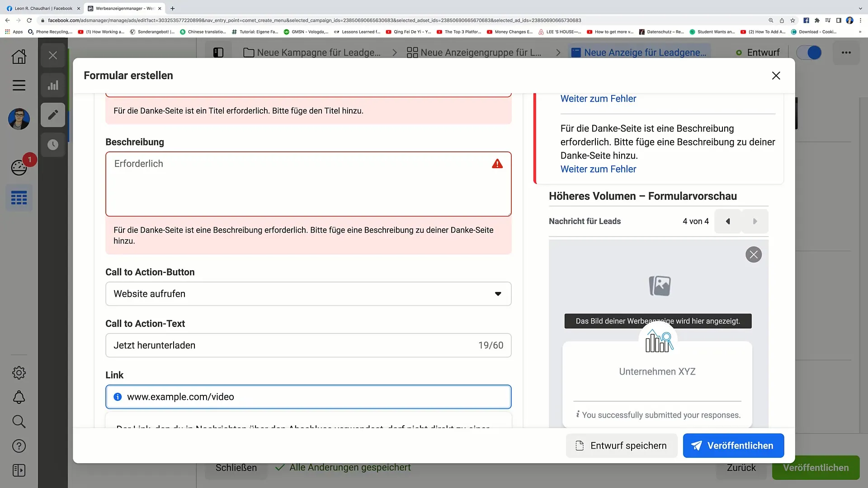Click the 'Entwurf speichern' save draft button
This screenshot has width=868, height=488.
click(x=621, y=445)
